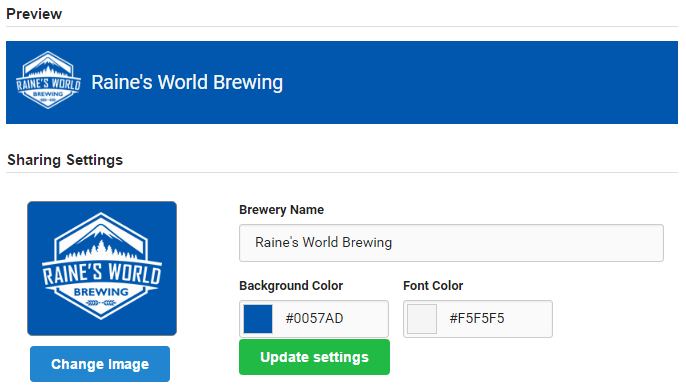686x391 pixels.
Task: Click empty blue area of preview banner
Action: (x=481, y=82)
